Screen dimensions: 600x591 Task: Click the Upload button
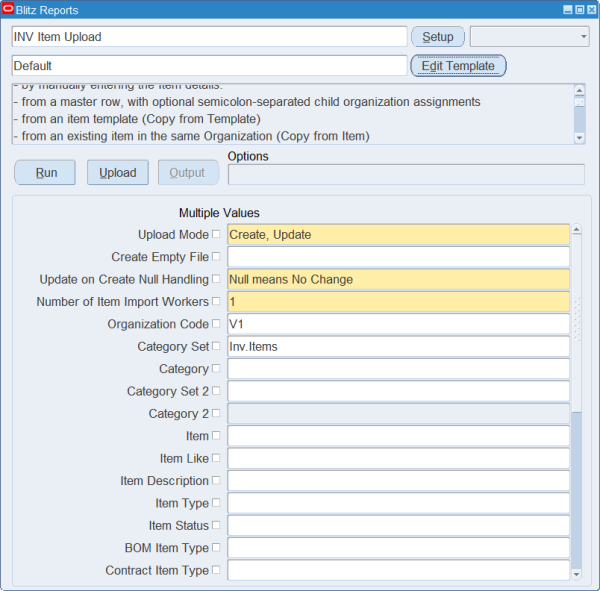tap(118, 173)
